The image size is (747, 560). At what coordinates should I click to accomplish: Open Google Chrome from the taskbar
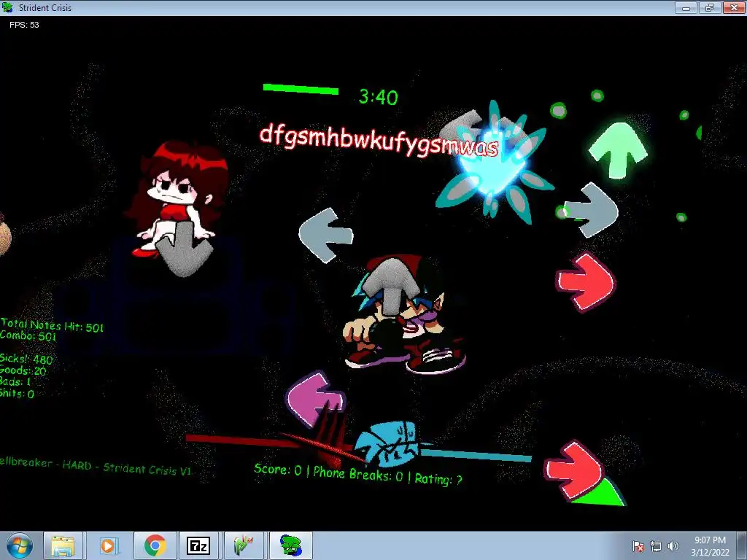coord(155,545)
